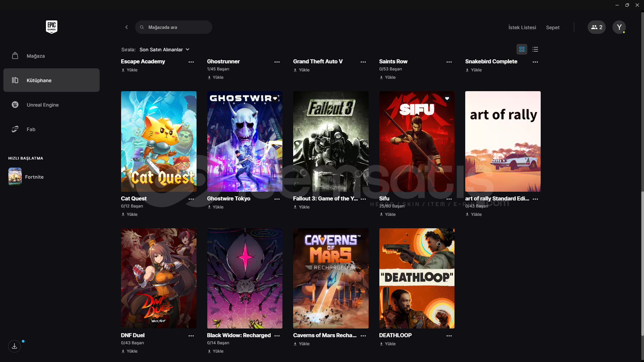The width and height of the screenshot is (644, 362).
Task: Open the Mağaza section
Action: click(51, 56)
